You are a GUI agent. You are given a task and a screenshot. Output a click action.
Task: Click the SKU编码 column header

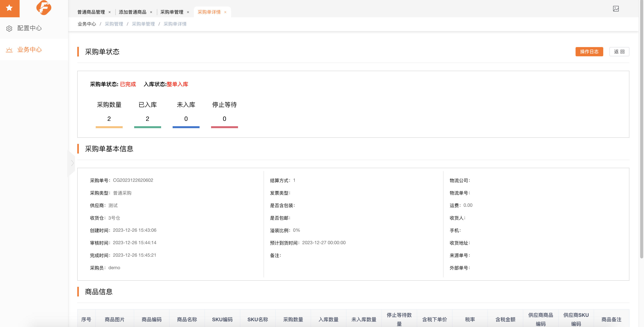tap(222, 320)
